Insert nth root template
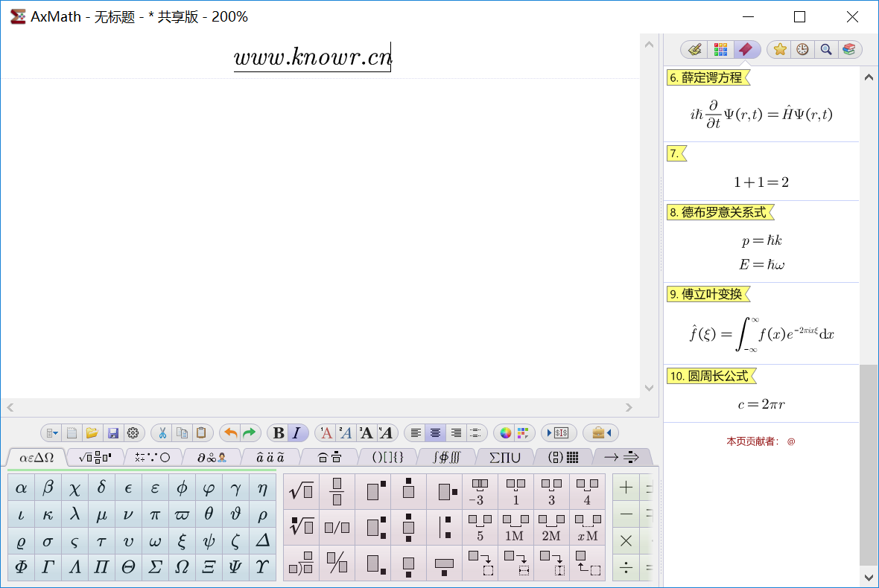879x588 pixels. pos(301,527)
